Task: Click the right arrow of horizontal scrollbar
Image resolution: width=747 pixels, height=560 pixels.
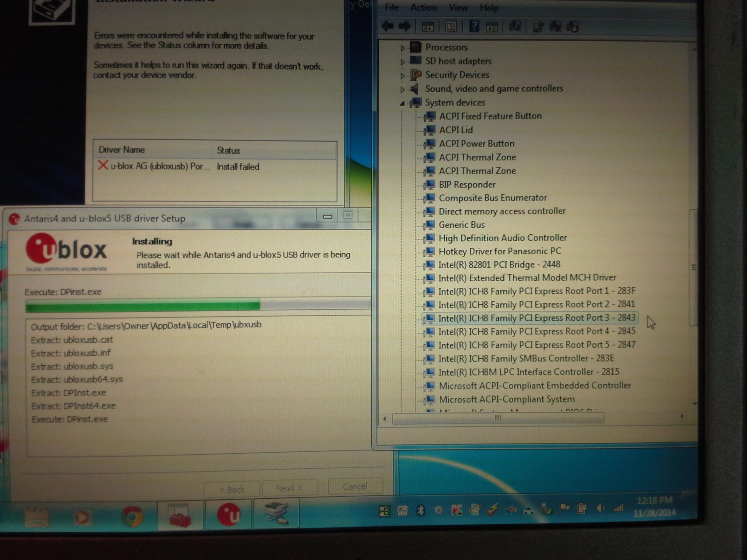Action: point(682,417)
